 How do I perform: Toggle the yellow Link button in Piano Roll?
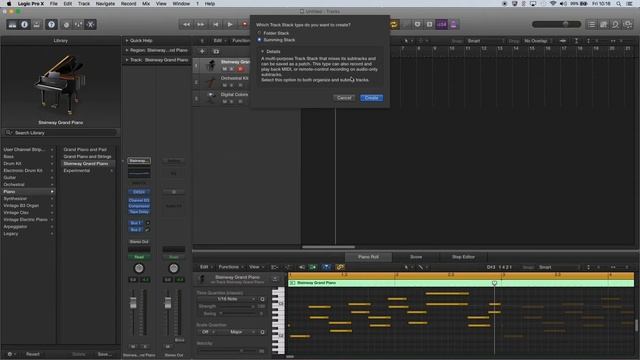340,267
